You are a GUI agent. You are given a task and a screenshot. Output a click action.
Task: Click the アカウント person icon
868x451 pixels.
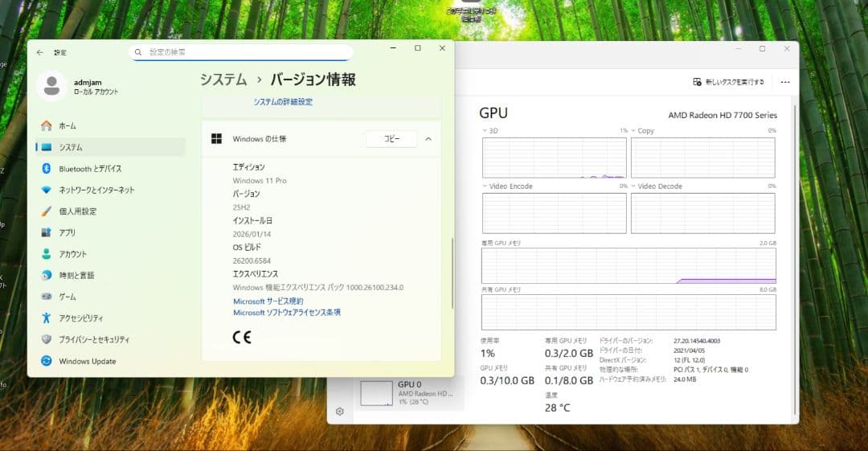point(47,254)
